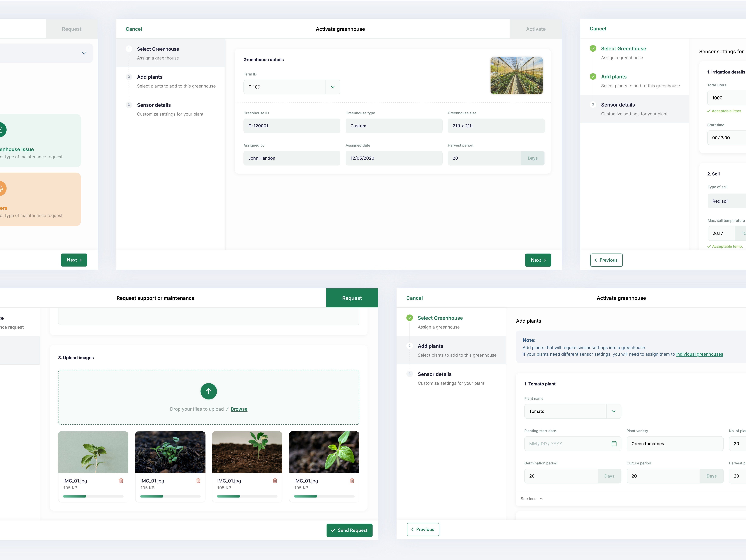Image resolution: width=746 pixels, height=560 pixels.
Task: Go to the Add plants step
Action: pos(150,77)
